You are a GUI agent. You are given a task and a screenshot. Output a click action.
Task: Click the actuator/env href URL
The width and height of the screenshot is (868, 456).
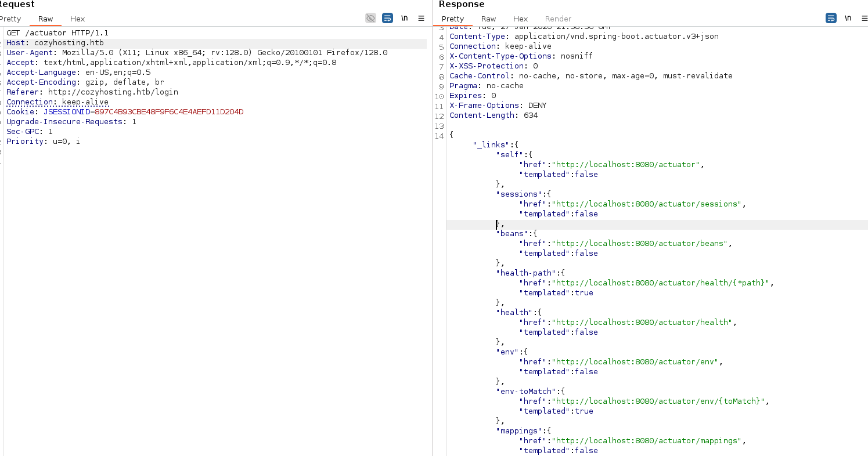(x=636, y=362)
